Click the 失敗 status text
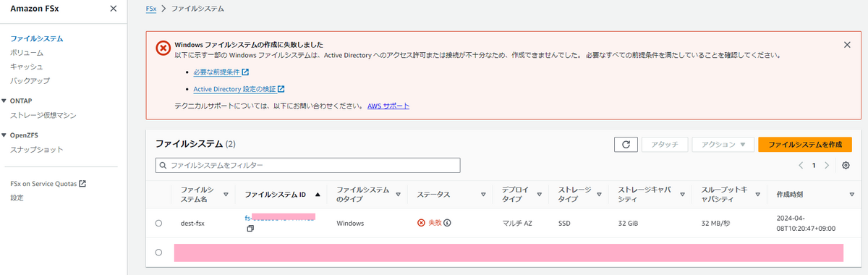 (435, 223)
